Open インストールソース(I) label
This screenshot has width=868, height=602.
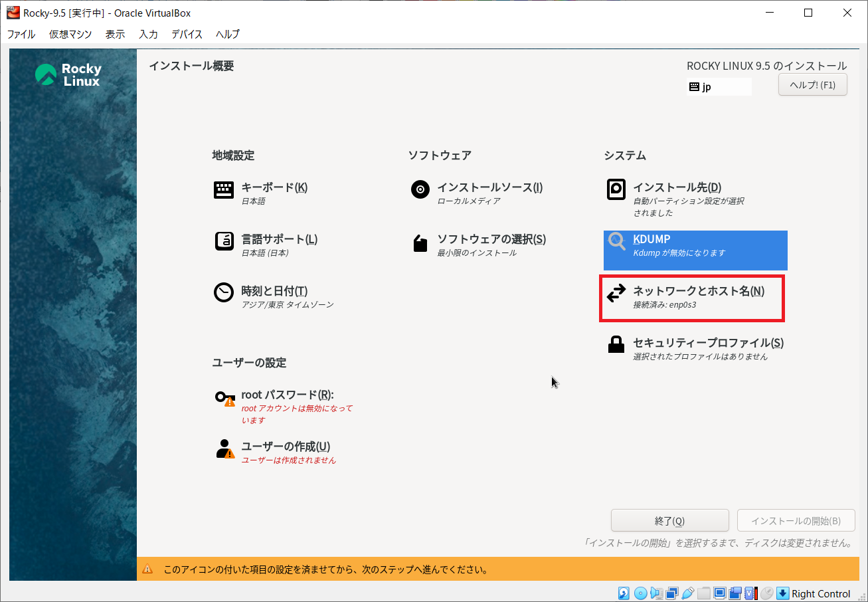coord(489,187)
